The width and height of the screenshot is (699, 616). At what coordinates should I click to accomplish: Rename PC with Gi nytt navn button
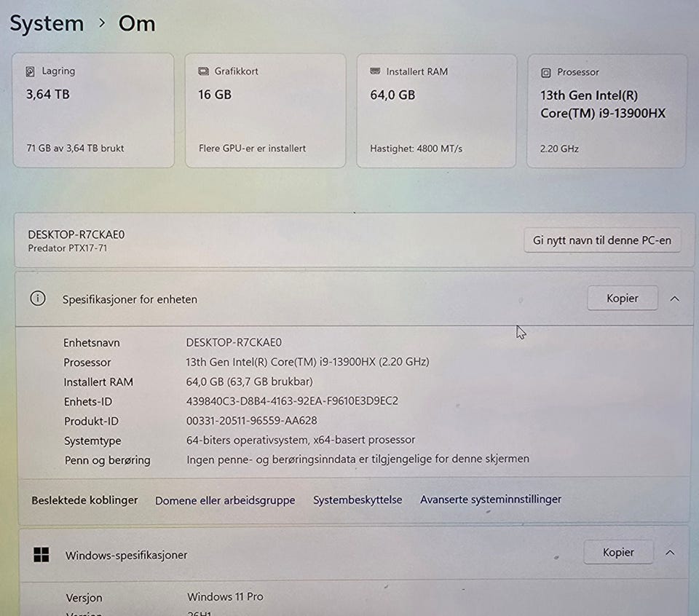click(x=602, y=240)
